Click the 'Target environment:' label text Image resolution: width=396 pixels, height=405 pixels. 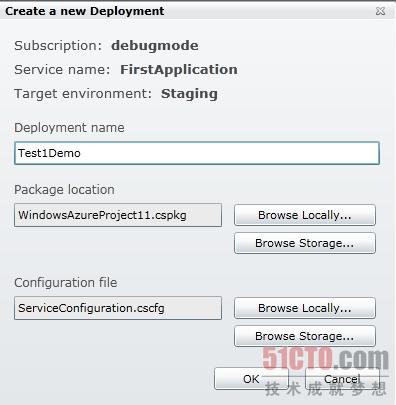(x=83, y=94)
